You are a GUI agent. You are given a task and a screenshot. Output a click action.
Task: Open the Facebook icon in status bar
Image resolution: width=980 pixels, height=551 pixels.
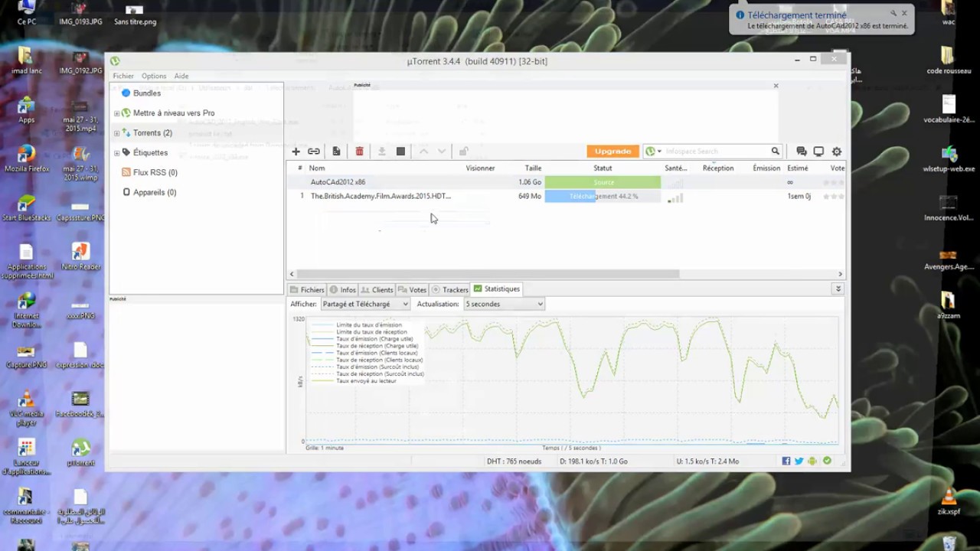786,461
